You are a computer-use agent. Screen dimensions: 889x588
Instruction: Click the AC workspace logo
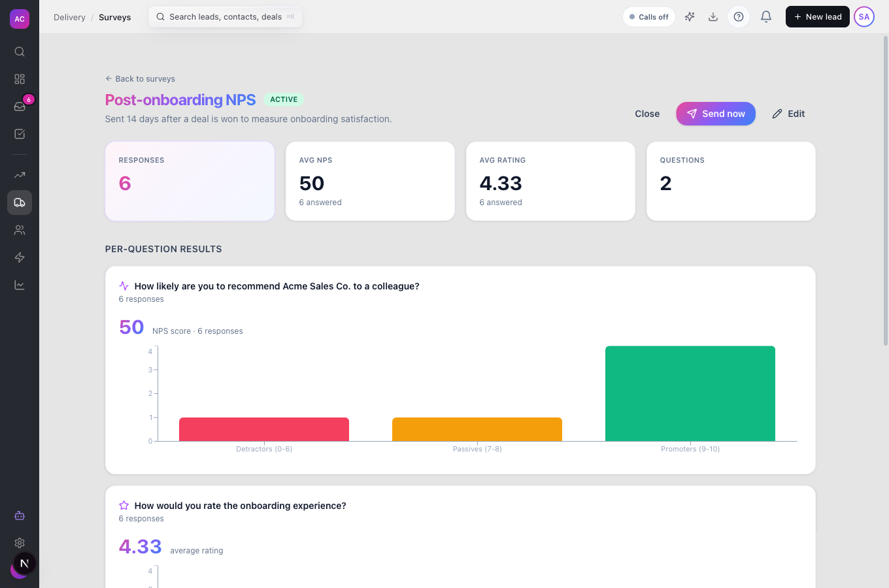(x=20, y=18)
